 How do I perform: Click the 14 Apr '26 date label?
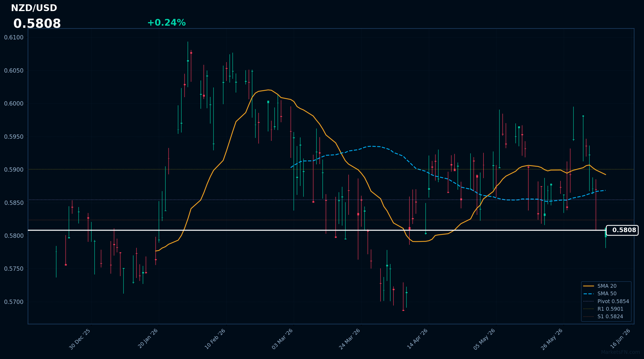point(418,339)
